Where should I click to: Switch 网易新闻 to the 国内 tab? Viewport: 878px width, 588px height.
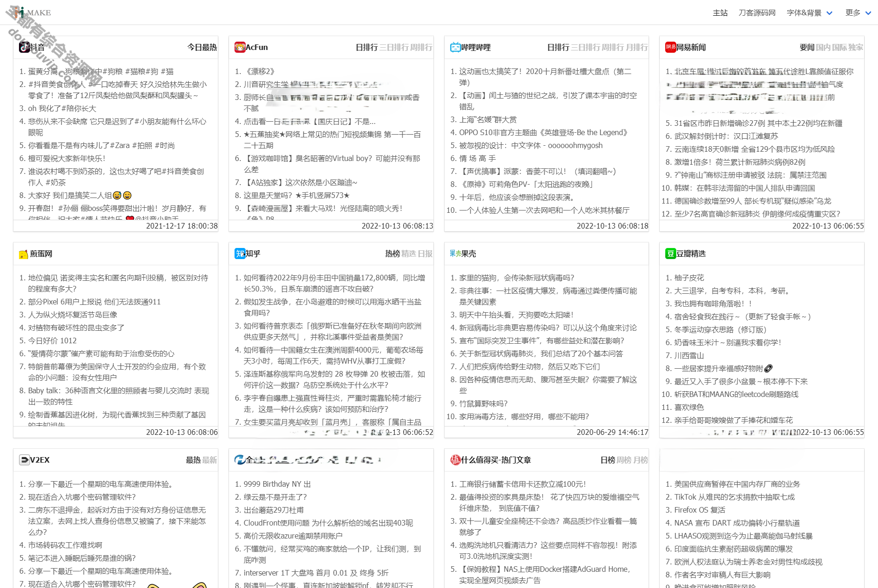823,47
